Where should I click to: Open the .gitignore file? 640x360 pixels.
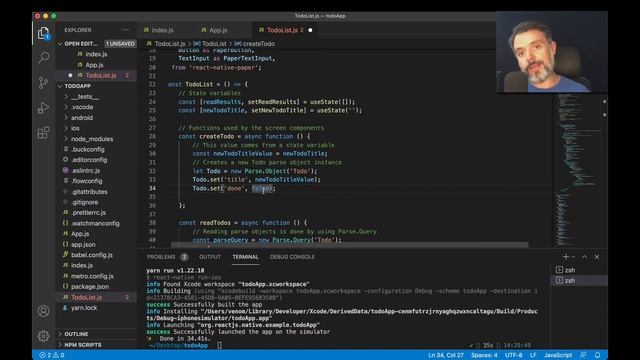point(96,202)
